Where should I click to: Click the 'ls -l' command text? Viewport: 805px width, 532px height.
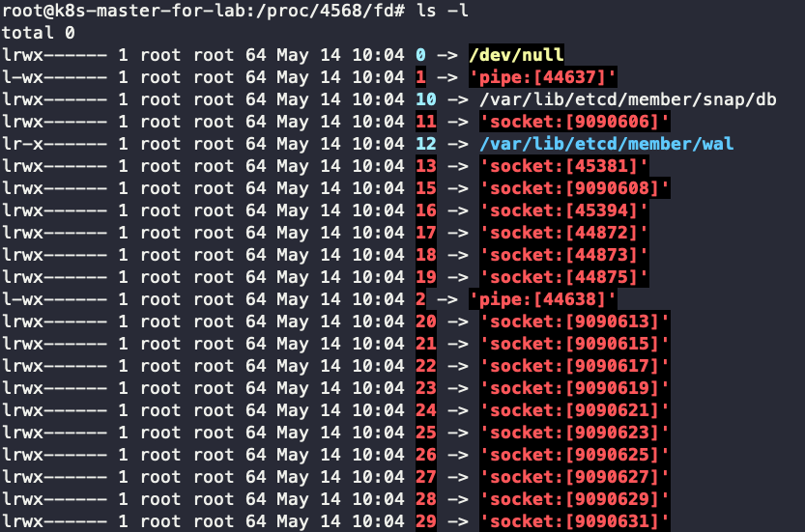pyautogui.click(x=442, y=11)
